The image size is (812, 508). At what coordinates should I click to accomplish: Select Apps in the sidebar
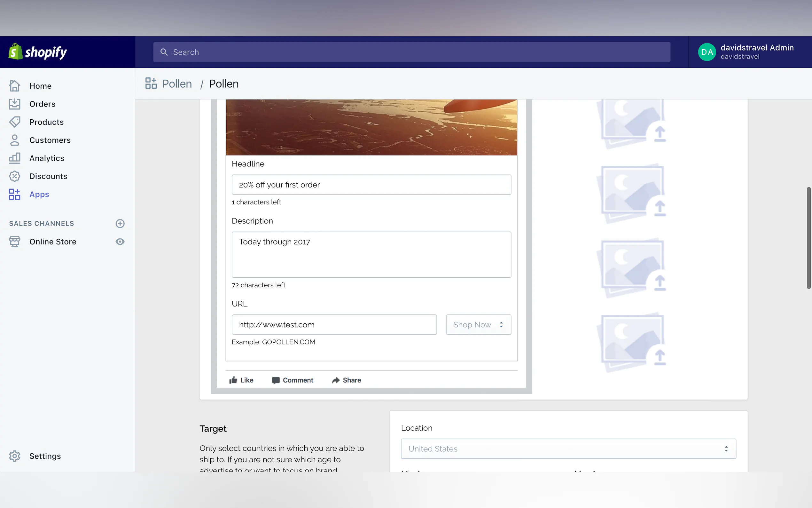click(39, 194)
